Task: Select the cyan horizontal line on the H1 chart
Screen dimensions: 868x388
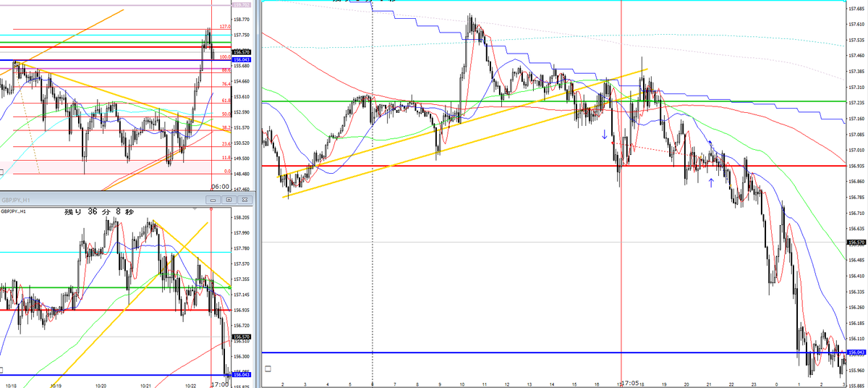Action: [115, 252]
